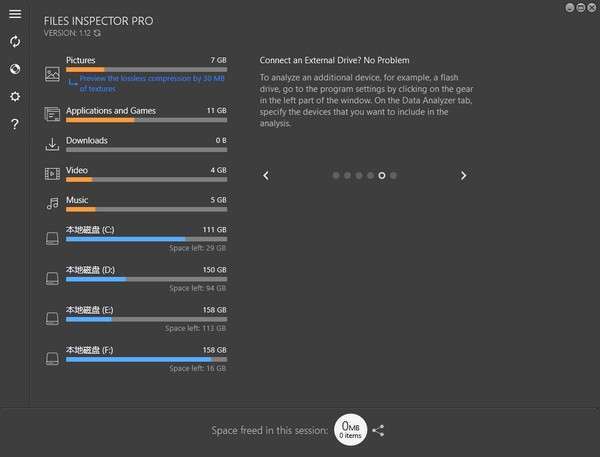Viewport: 600px width, 457px height.
Task: Open settings gear in left sidebar
Action: [15, 97]
